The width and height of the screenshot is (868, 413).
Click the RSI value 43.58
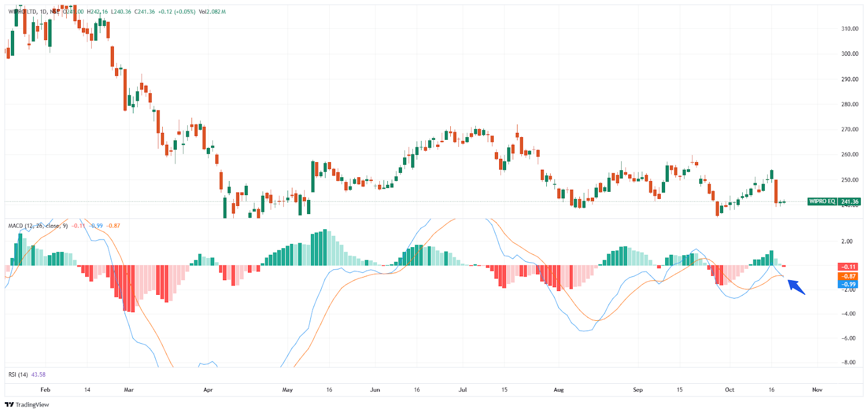39,375
